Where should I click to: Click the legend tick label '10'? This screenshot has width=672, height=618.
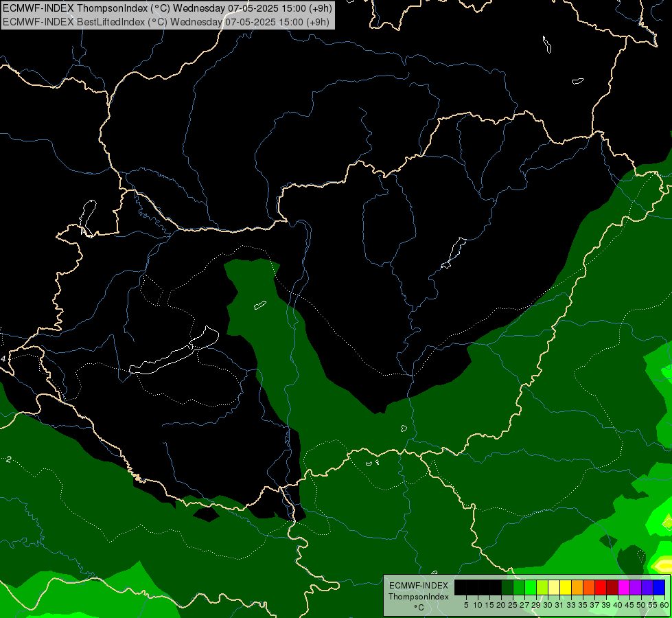[478, 605]
